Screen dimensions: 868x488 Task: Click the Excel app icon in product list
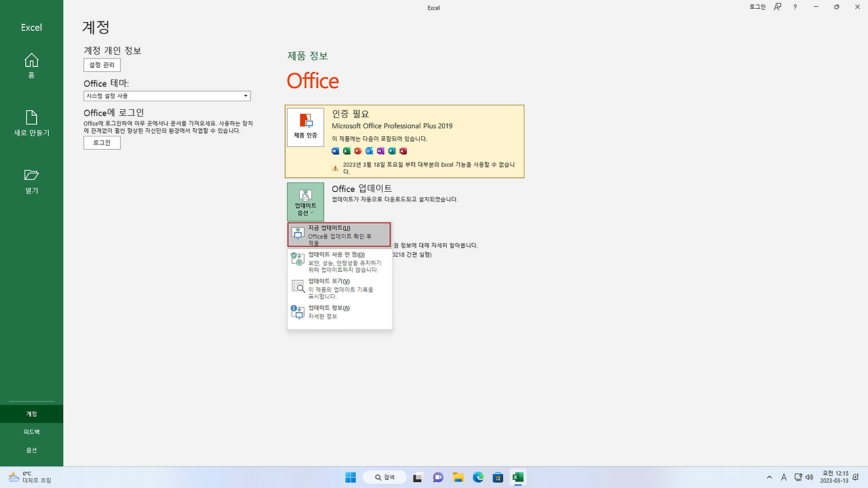347,150
